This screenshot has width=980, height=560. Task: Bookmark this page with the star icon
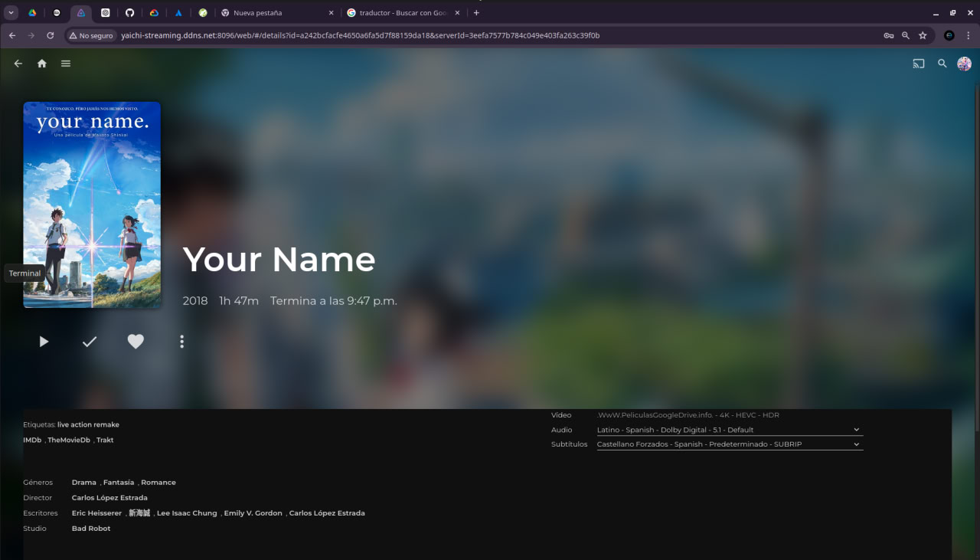pos(923,35)
